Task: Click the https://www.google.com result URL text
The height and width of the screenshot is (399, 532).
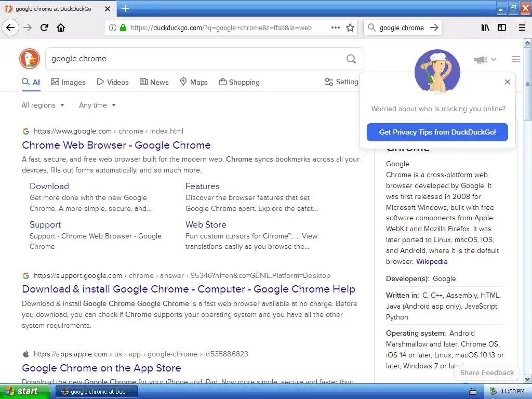Action: (x=73, y=131)
